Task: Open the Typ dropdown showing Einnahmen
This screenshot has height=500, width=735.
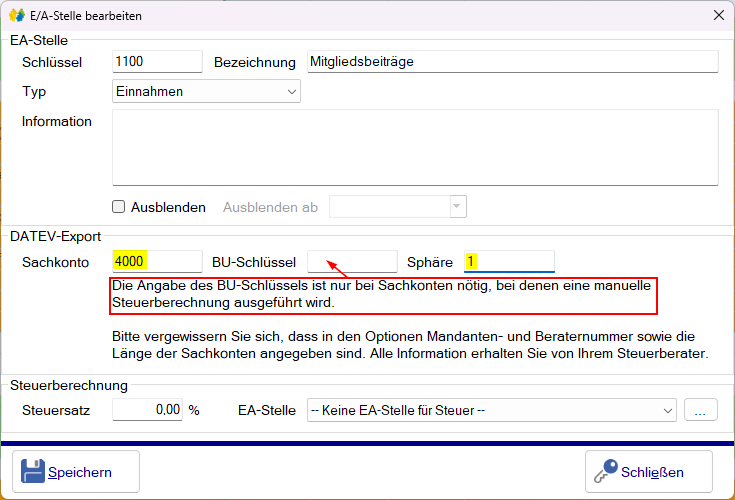Action: 206,91
